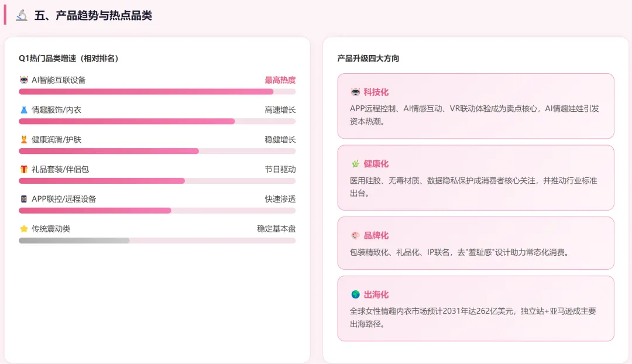Click the Q1热门品类增速 panel title

click(69, 59)
